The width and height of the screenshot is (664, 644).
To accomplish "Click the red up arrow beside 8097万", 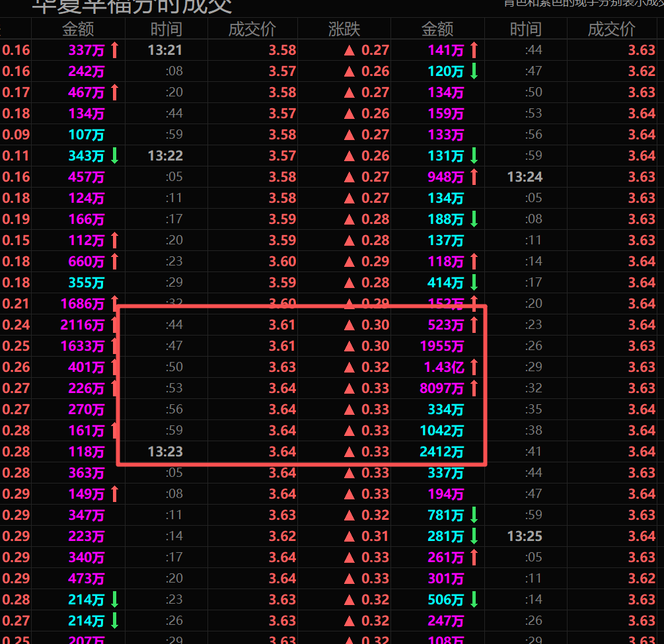I will click(x=474, y=388).
